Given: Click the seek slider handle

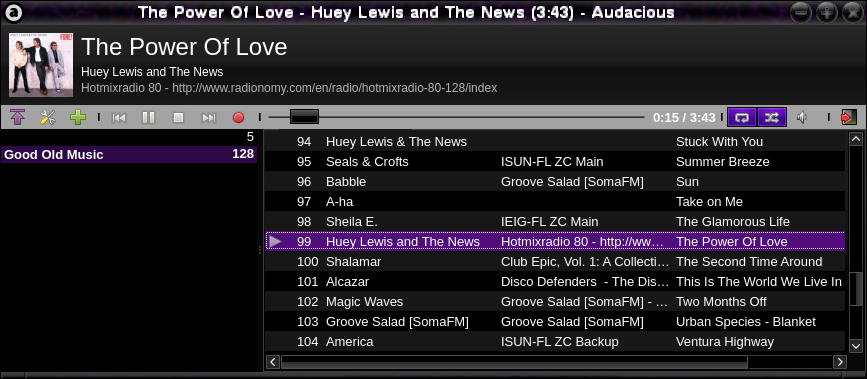Looking at the screenshot, I should [305, 117].
